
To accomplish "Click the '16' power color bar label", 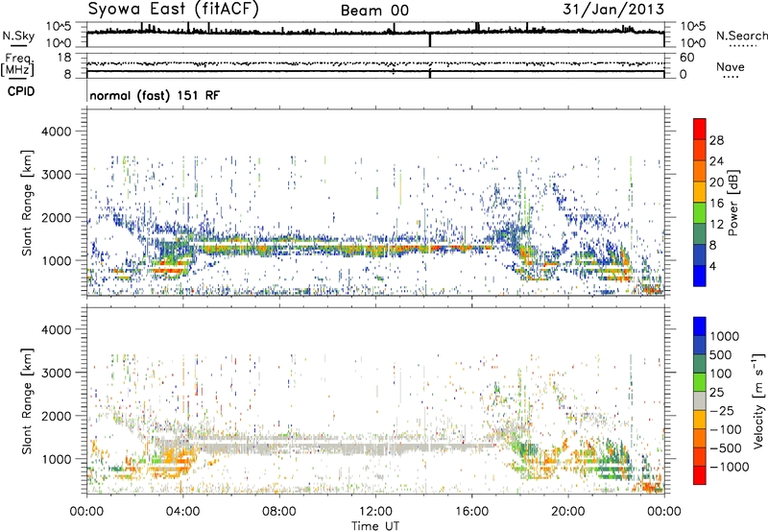I will pyautogui.click(x=716, y=204).
